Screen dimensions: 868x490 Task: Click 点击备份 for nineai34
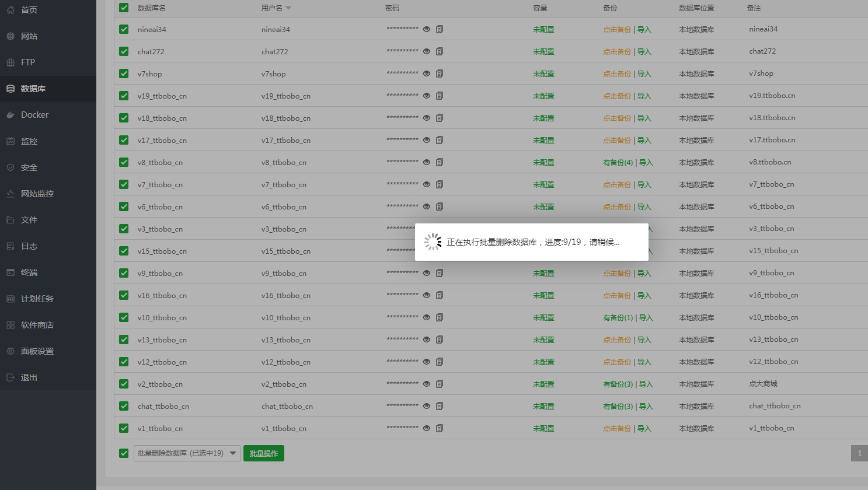click(x=617, y=29)
